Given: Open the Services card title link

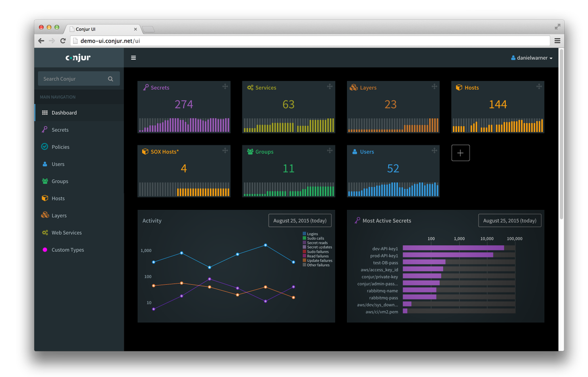Looking at the screenshot, I should pyautogui.click(x=266, y=88).
